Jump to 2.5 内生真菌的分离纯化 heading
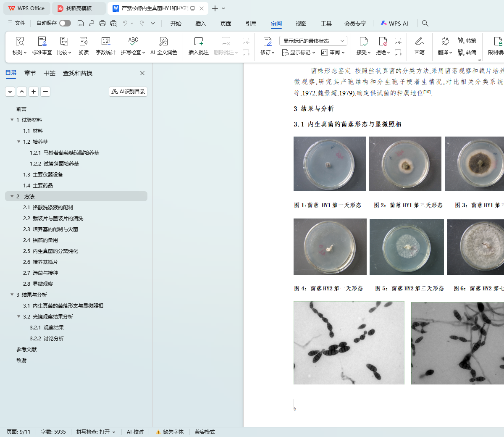The image size is (504, 437). [x=51, y=251]
